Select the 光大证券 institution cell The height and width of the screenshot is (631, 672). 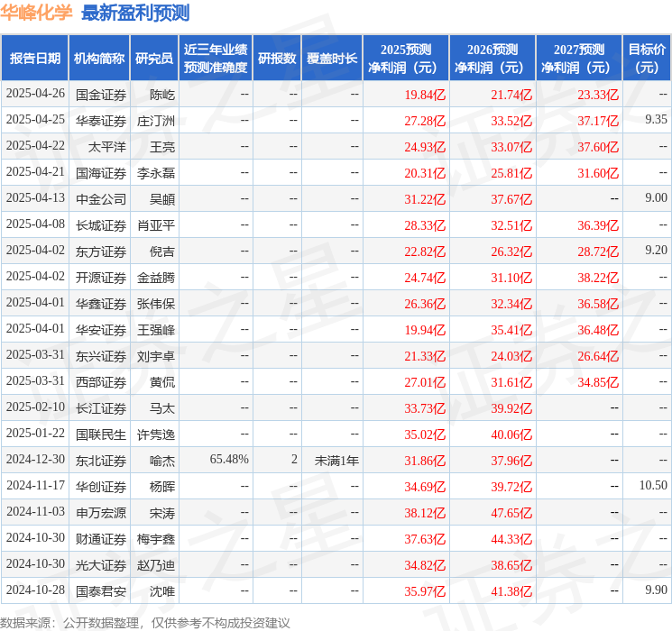pos(101,565)
